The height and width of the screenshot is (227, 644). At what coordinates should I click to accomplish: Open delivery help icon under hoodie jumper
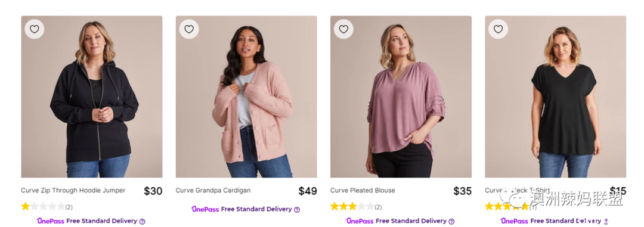click(x=142, y=221)
